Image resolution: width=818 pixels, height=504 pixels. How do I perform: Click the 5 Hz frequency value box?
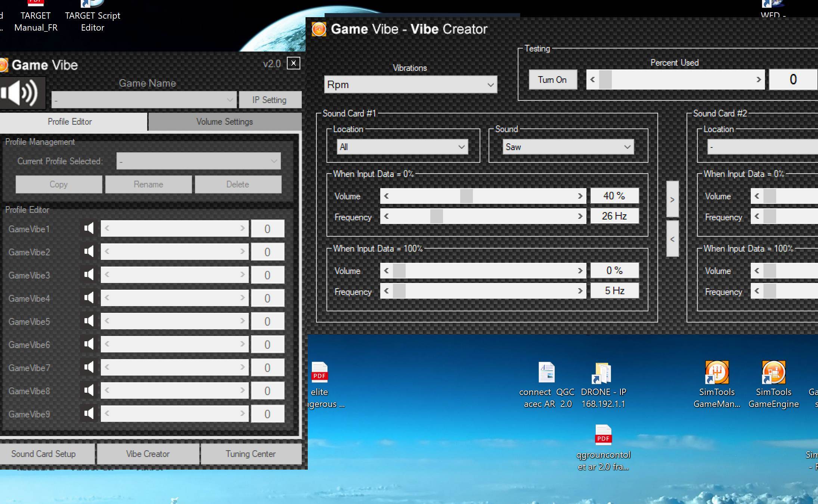tap(614, 290)
